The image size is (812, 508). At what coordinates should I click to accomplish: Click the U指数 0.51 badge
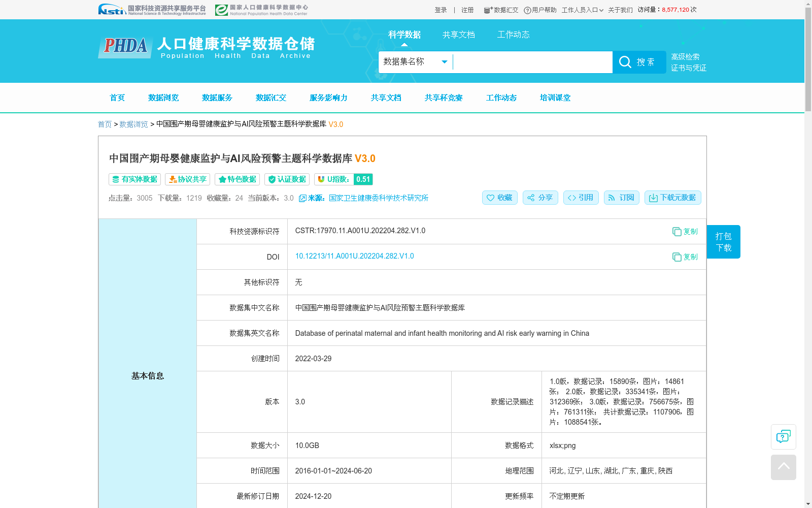point(344,179)
